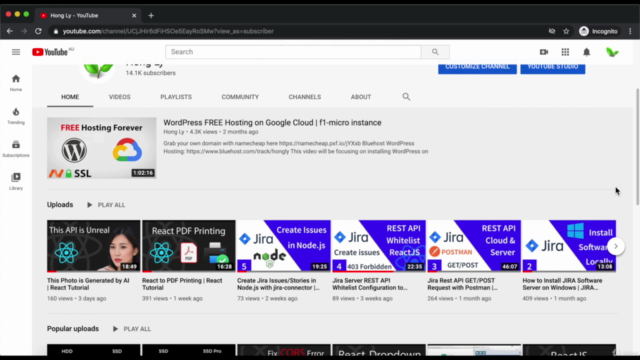
Task: Open Jira Rest API GET/POST title
Action: coord(462,284)
